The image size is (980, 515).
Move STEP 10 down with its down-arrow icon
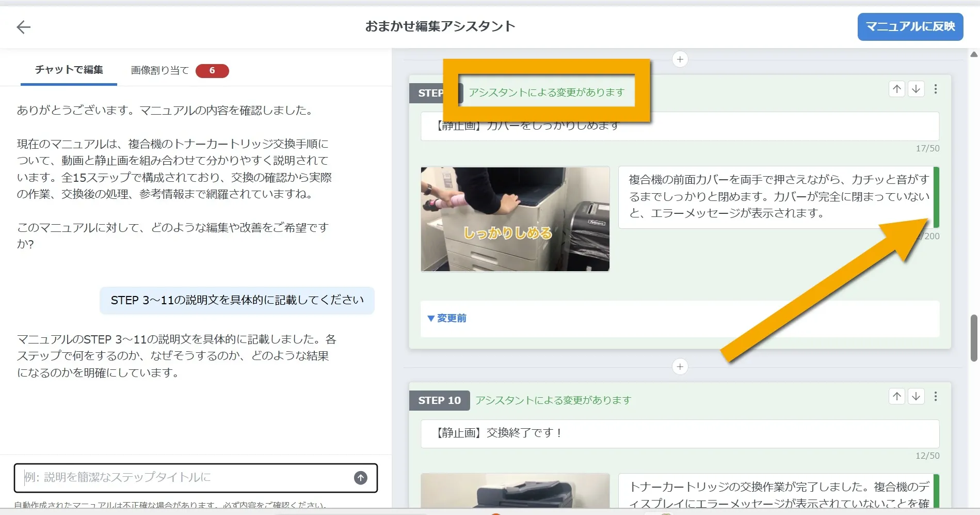[x=916, y=397]
